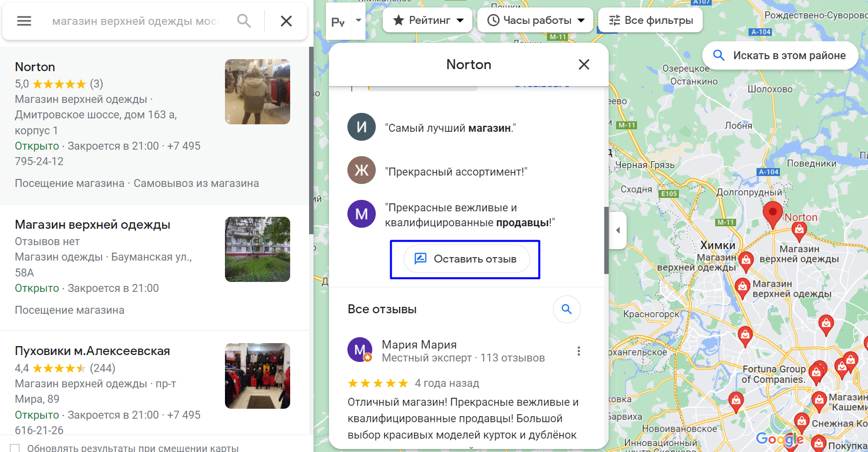Click the Долгопрудный label on the map

(749, 192)
